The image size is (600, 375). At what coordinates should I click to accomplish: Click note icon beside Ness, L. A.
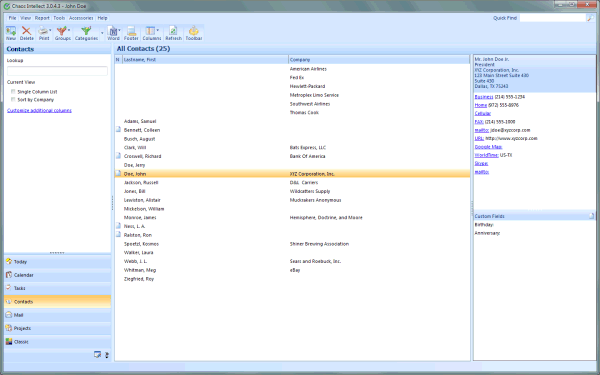point(118,226)
